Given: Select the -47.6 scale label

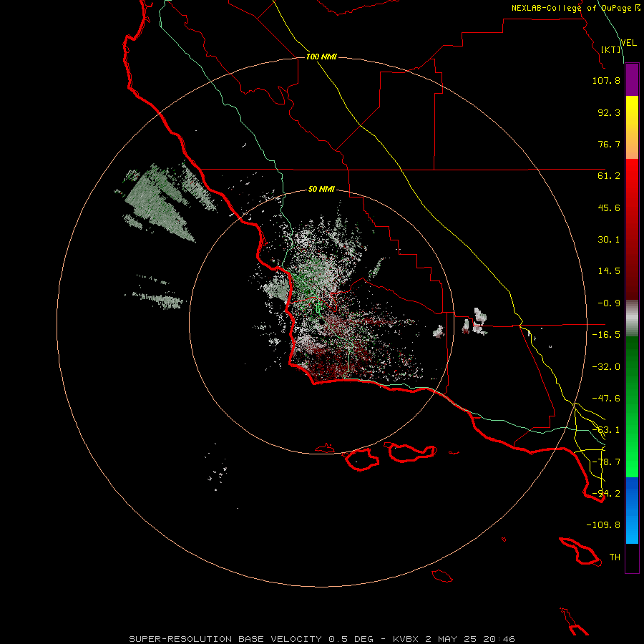Looking at the screenshot, I should point(606,399).
